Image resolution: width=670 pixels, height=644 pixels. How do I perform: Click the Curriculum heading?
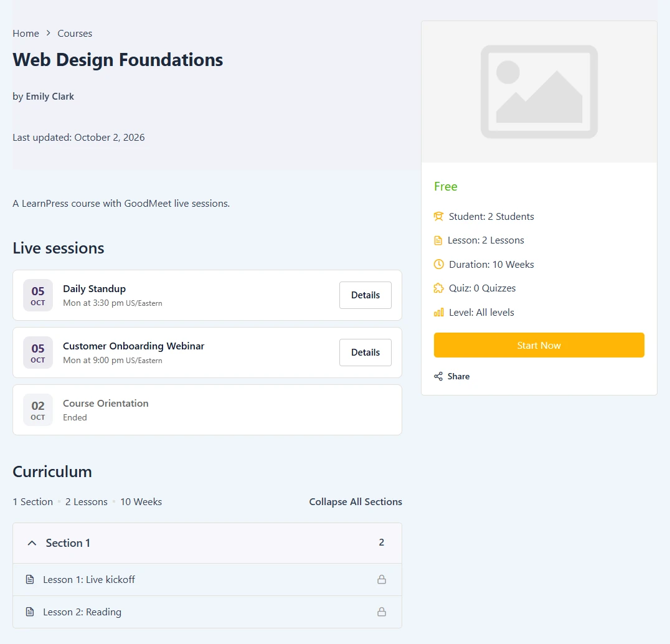(52, 471)
